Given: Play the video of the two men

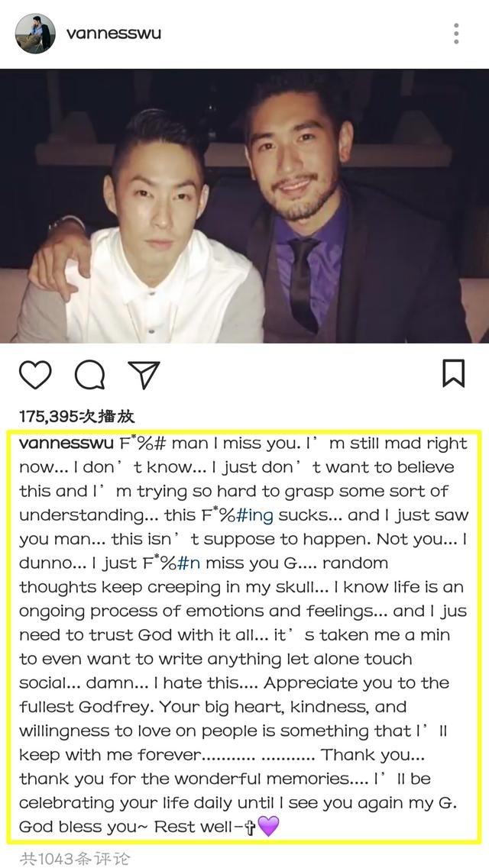Looking at the screenshot, I should [x=244, y=206].
